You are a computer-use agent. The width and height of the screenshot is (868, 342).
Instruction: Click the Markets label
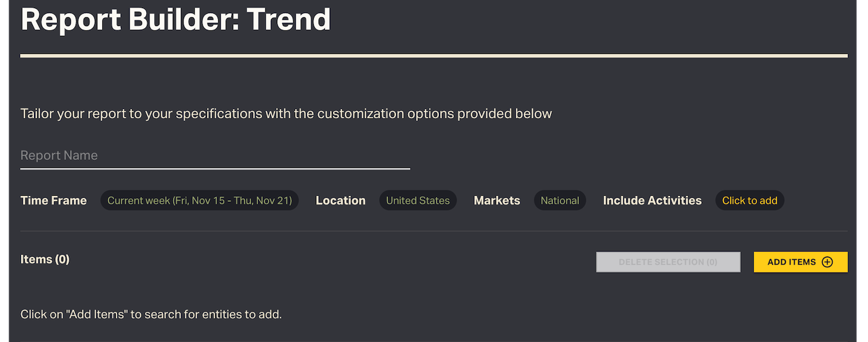tap(497, 201)
